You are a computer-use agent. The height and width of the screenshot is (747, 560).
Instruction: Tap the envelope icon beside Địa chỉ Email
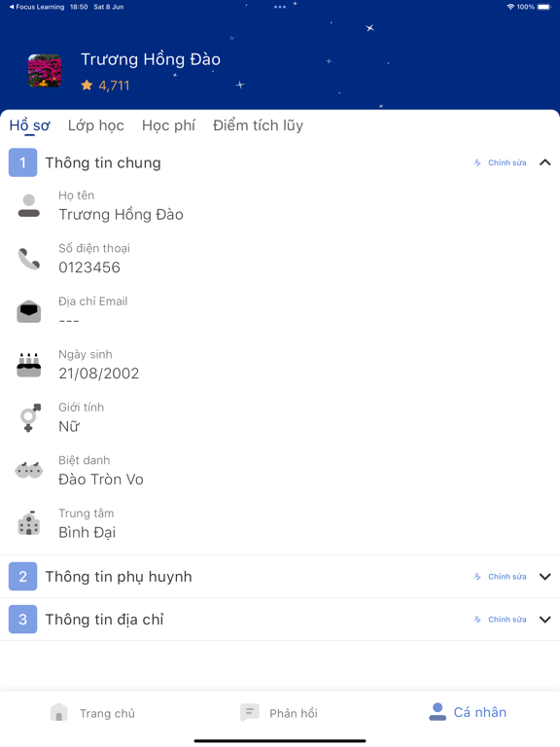point(29,311)
